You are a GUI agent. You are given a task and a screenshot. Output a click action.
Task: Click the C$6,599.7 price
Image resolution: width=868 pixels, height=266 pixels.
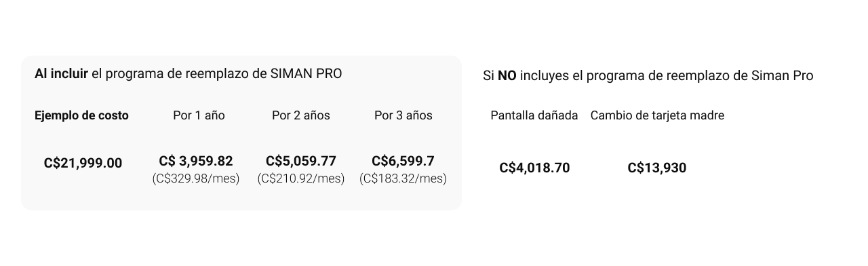[x=403, y=161]
